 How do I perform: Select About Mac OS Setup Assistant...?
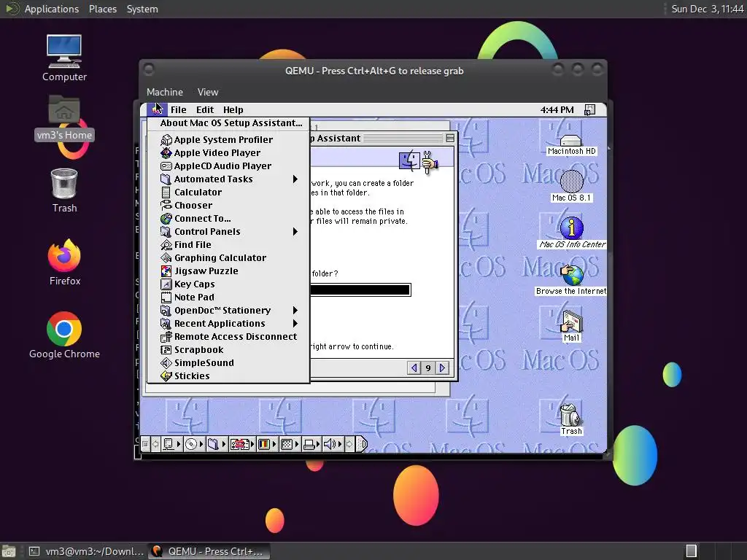point(228,122)
